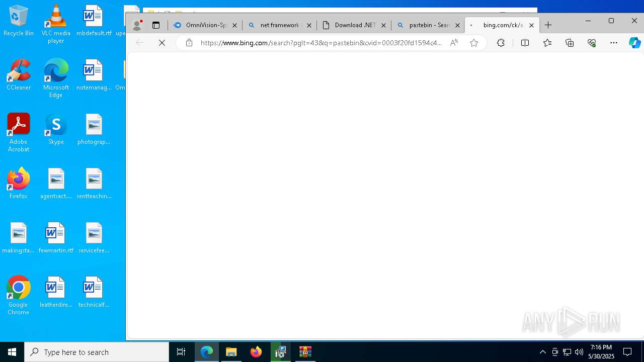Go back with the back arrow
The image size is (644, 362).
coord(140,43)
